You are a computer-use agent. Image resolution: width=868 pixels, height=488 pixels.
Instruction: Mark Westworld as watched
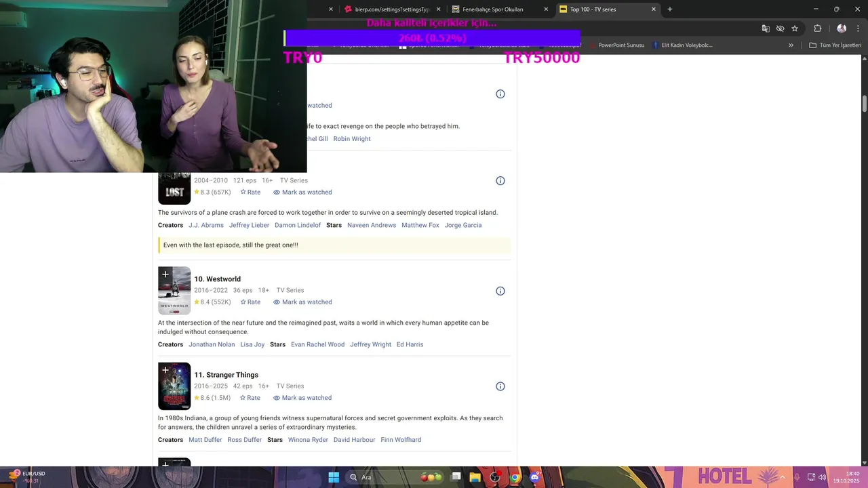(x=302, y=302)
